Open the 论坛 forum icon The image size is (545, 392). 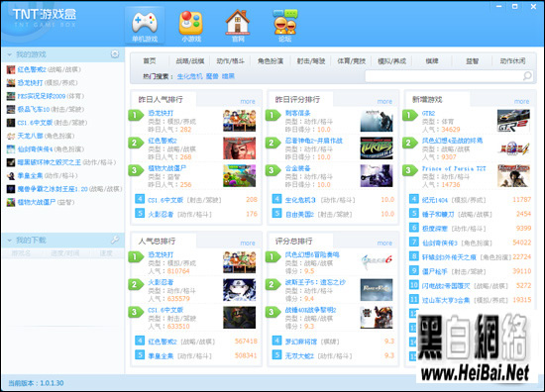[284, 26]
